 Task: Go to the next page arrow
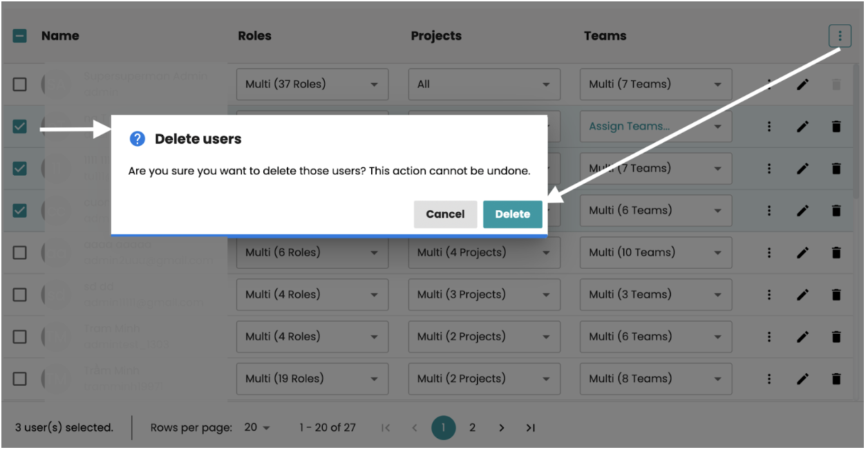[x=502, y=428]
